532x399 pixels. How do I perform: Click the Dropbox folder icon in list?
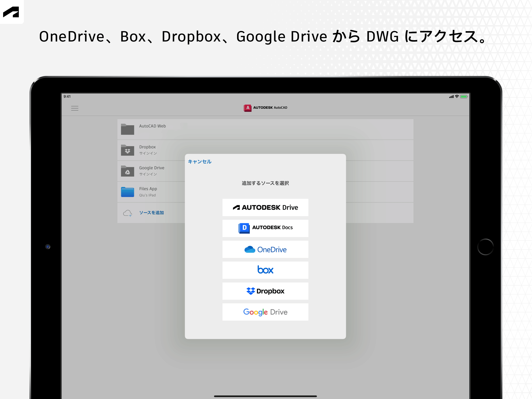pos(128,150)
